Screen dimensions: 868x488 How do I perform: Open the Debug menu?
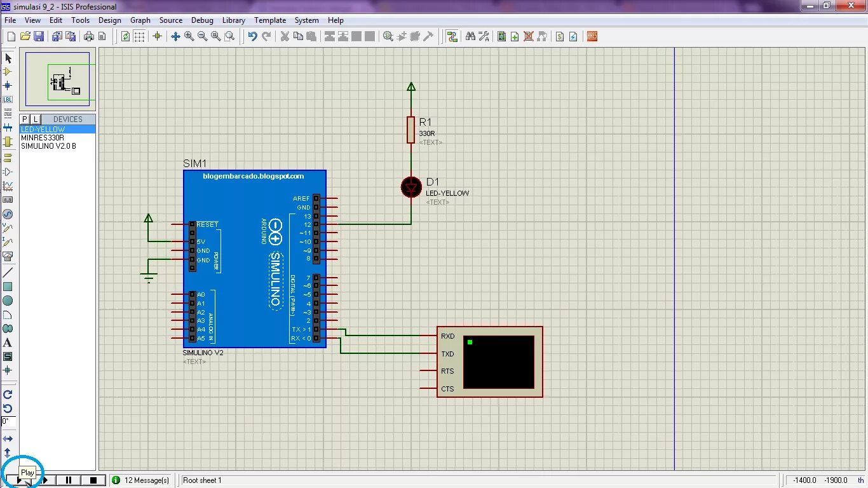click(202, 20)
